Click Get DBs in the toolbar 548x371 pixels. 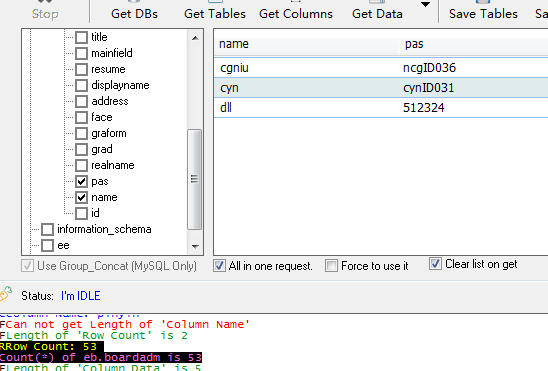tap(134, 13)
